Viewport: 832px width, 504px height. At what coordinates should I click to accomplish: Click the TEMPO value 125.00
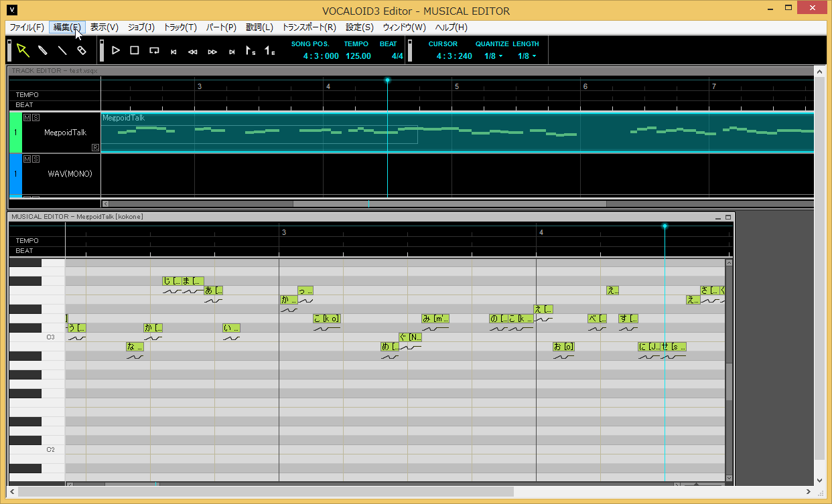[x=358, y=56]
